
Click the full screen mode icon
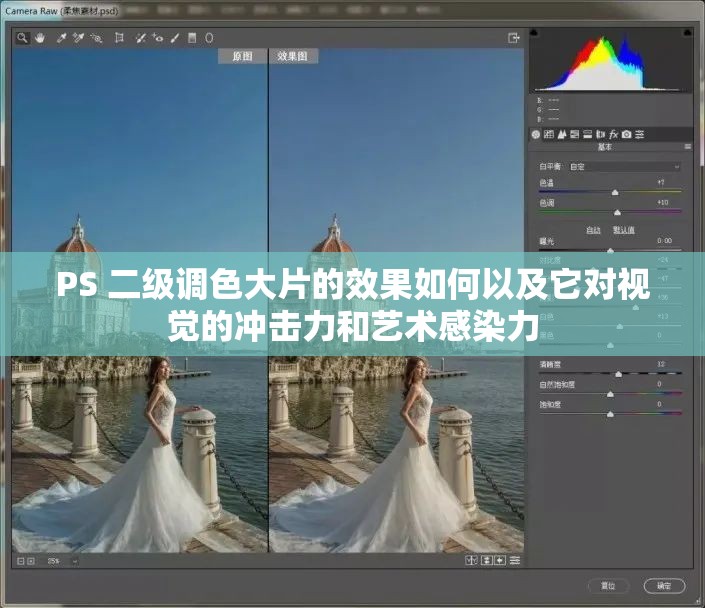pyautogui.click(x=513, y=38)
